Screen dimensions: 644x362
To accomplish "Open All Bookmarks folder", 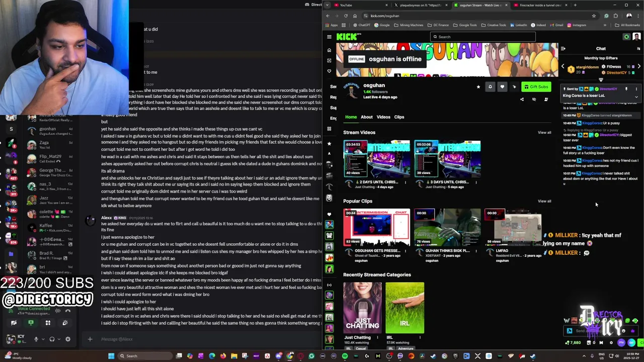I will point(628,25).
